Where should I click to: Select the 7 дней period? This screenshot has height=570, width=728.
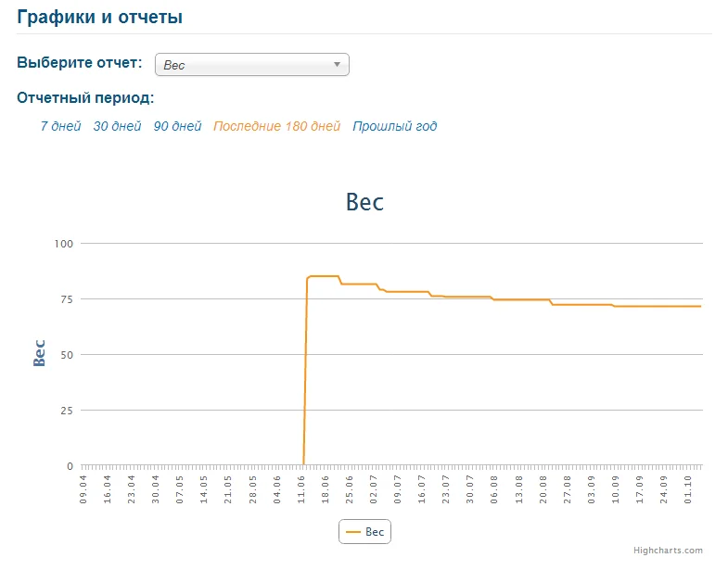tap(60, 126)
